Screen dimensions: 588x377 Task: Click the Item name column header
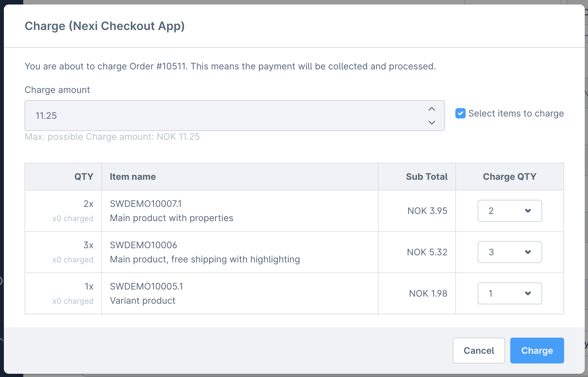point(133,177)
